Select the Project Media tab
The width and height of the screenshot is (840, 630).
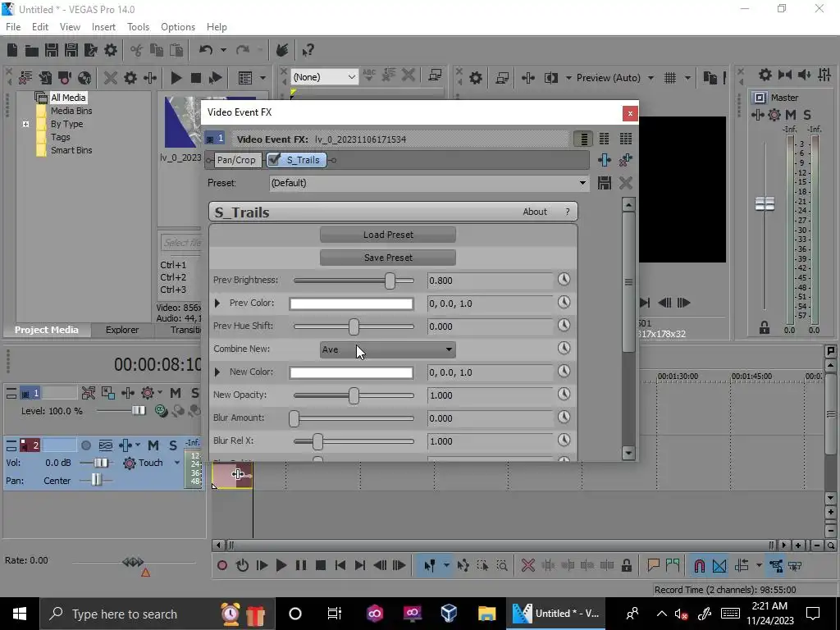tap(47, 330)
